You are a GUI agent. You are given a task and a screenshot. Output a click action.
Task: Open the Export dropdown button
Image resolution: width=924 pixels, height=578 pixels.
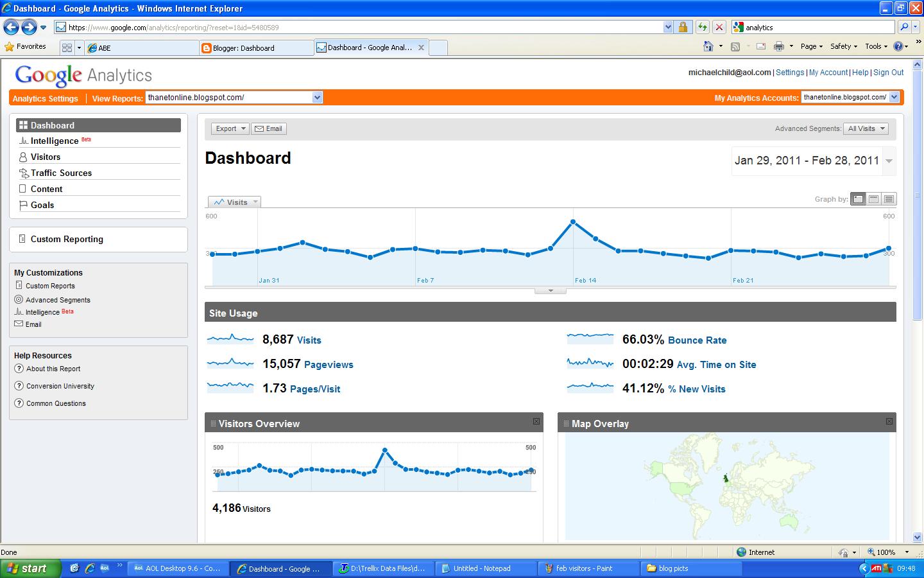(x=230, y=128)
